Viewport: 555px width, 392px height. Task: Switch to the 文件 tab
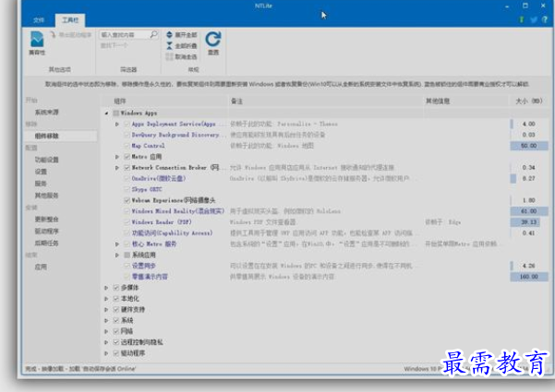39,20
